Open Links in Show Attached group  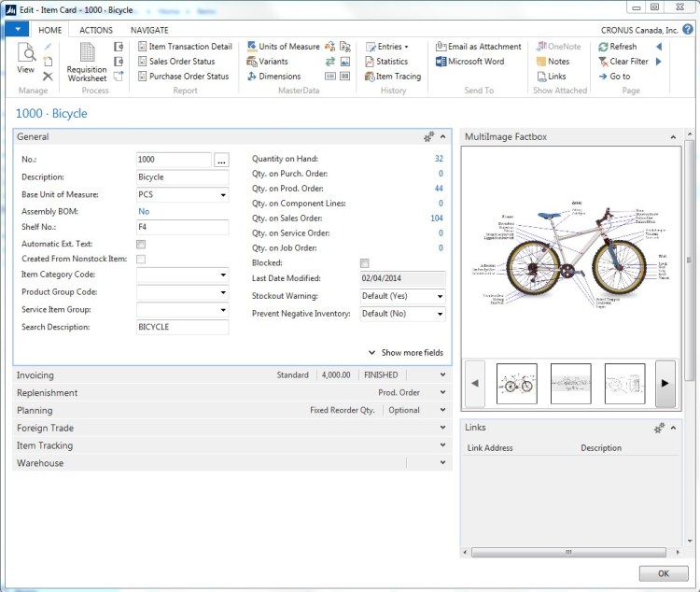[552, 77]
